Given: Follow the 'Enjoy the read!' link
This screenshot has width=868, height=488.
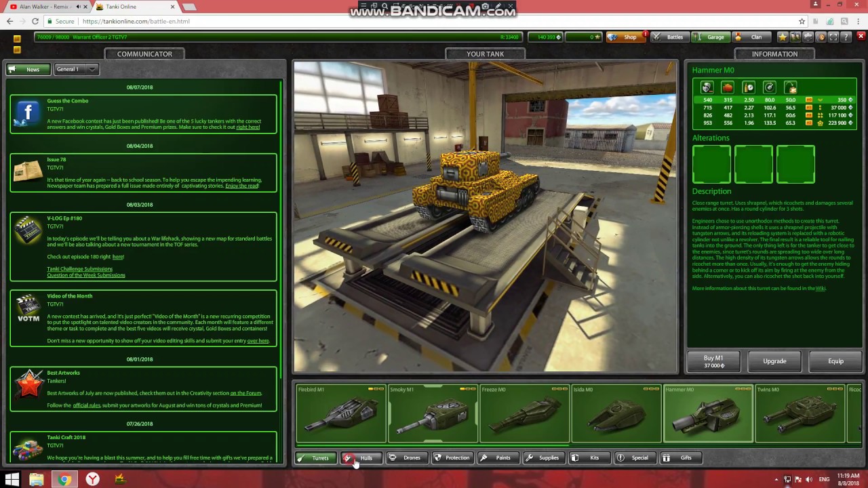Looking at the screenshot, I should point(242,186).
